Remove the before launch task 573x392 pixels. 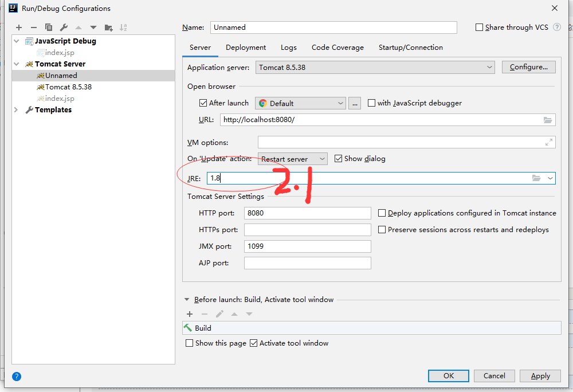point(205,314)
